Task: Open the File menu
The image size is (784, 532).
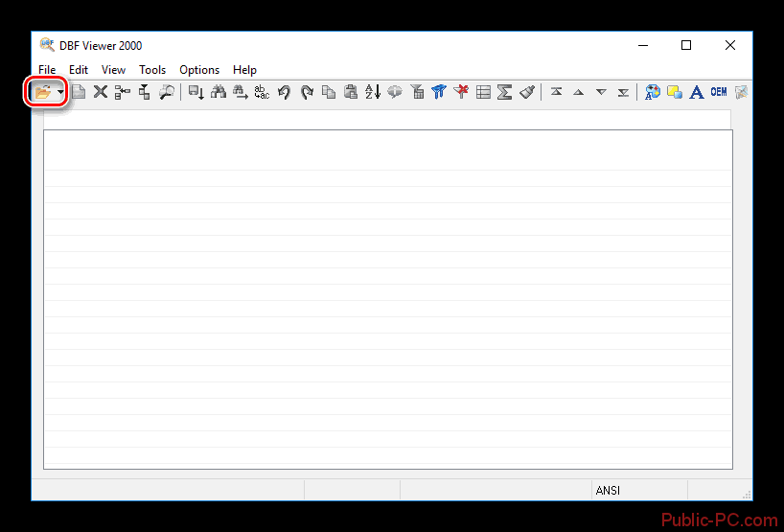Action: [x=47, y=70]
